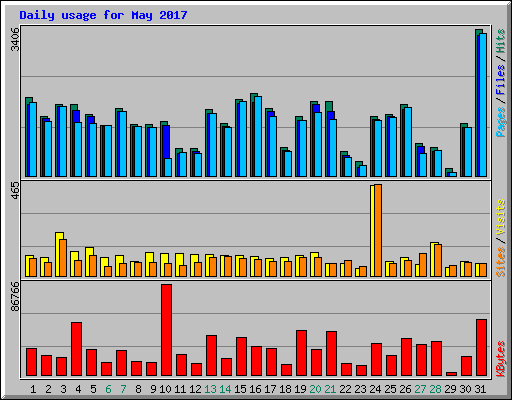Image resolution: width=512 pixels, height=400 pixels.
Task: Click weekend day 28 axis label
Action: 435,389
